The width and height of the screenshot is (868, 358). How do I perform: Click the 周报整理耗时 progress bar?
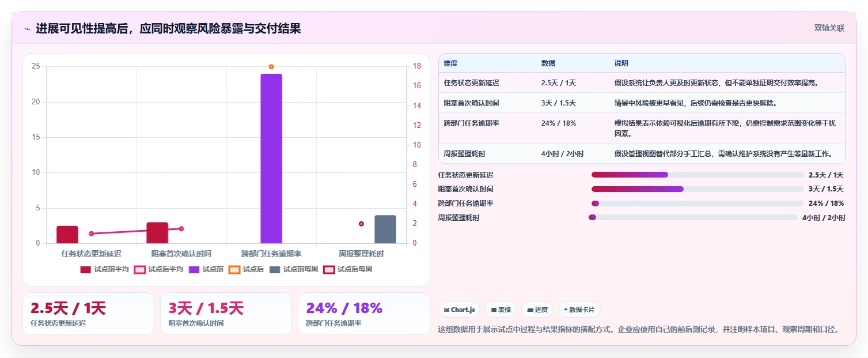click(693, 217)
